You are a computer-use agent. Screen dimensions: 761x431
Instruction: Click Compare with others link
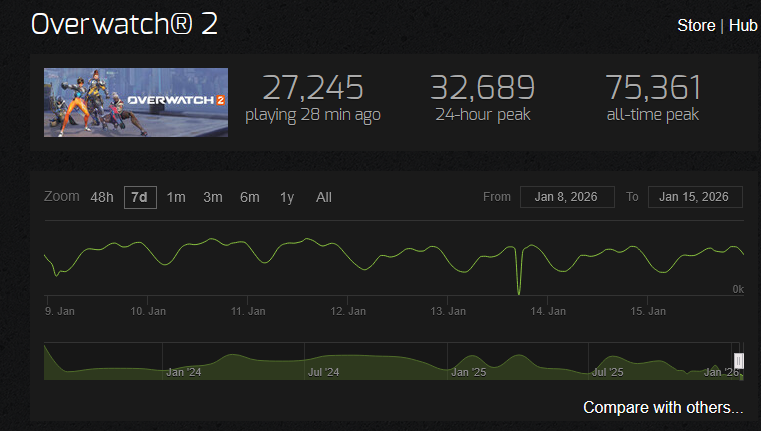pos(663,407)
